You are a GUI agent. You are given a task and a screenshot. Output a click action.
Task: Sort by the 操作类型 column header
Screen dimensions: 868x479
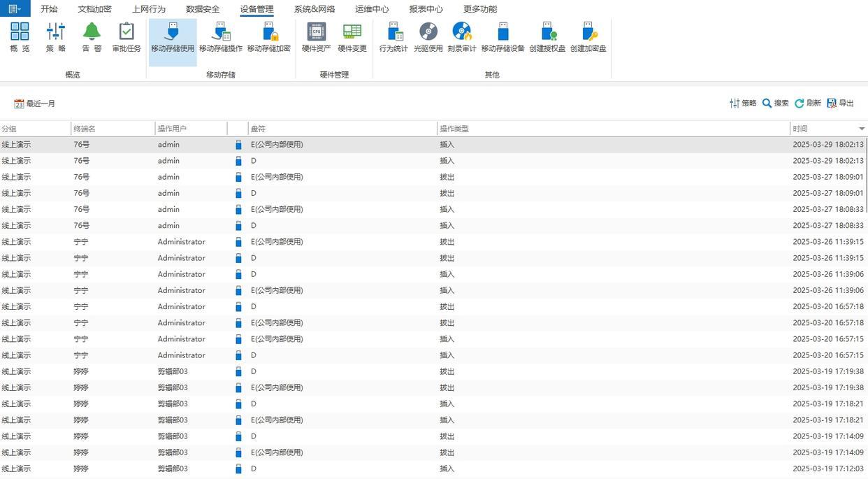454,129
